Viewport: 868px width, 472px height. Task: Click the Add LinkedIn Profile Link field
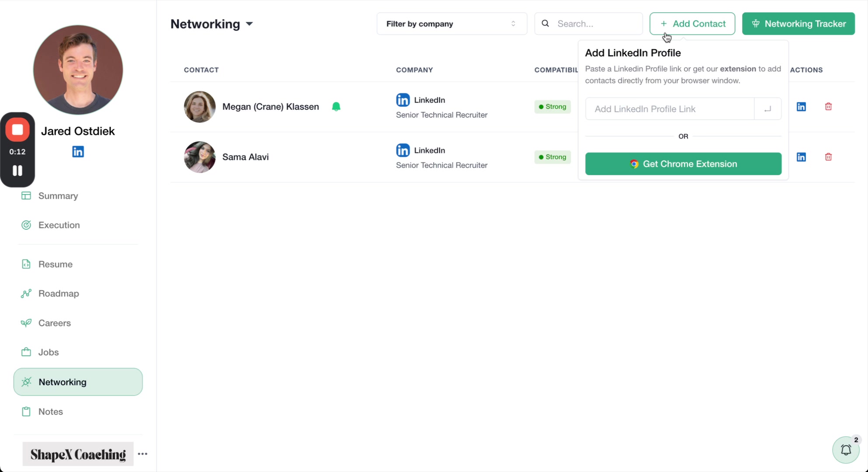[x=664, y=109]
